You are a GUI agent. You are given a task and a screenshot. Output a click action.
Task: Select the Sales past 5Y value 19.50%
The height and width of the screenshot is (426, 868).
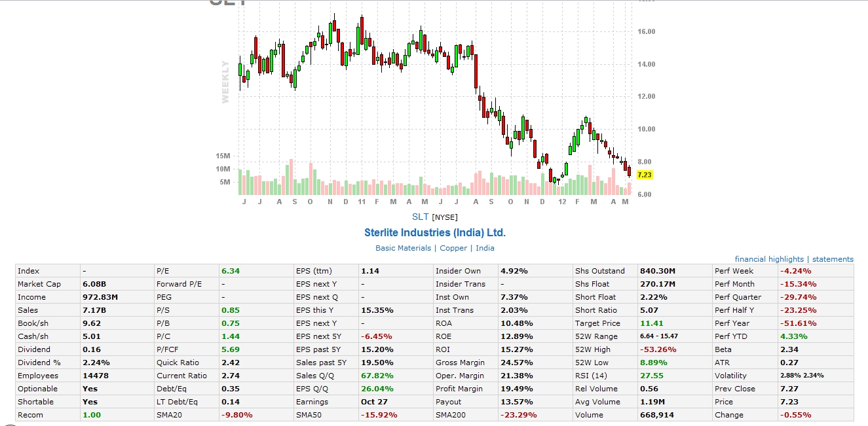[x=377, y=363]
